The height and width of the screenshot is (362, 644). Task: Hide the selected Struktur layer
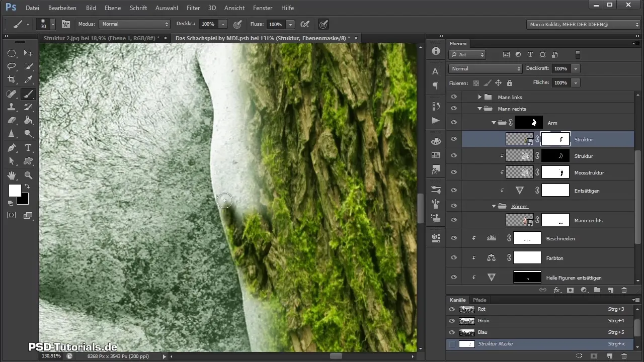coord(454,139)
